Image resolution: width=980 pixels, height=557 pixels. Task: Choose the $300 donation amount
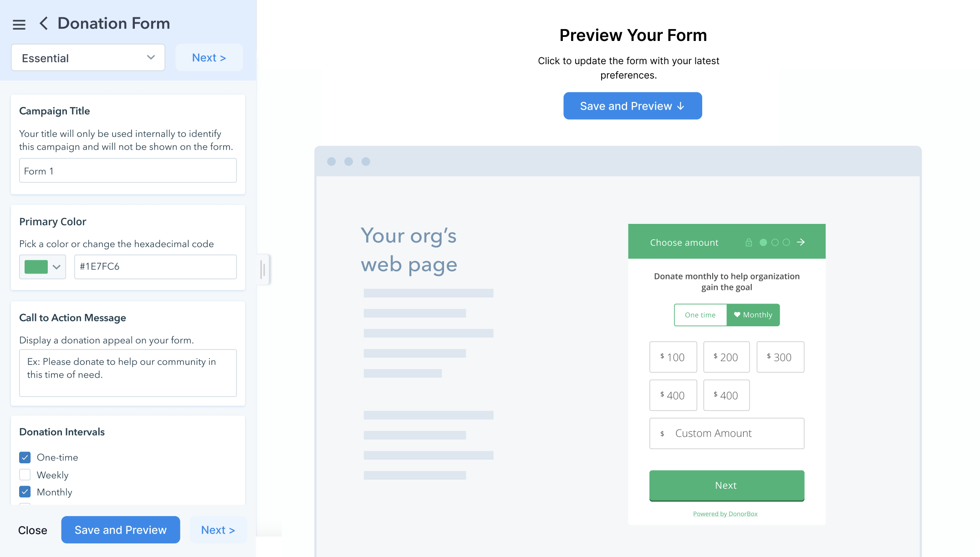point(780,357)
